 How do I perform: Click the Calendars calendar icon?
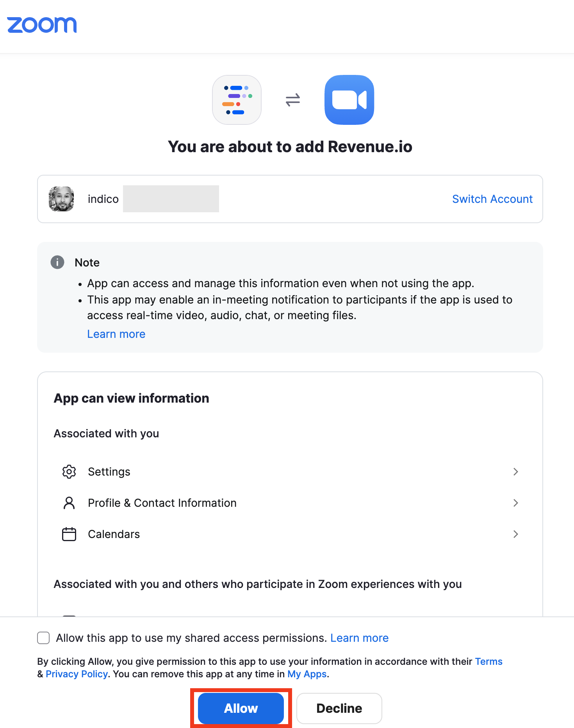coord(69,534)
